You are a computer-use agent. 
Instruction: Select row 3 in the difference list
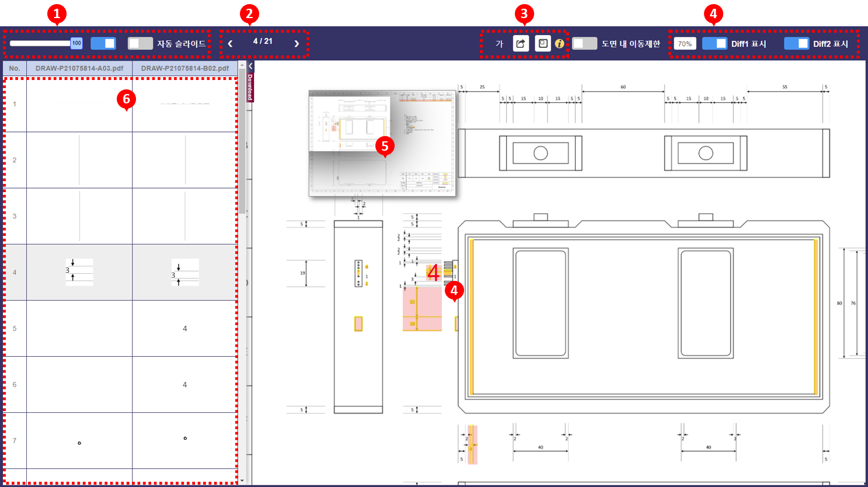click(120, 216)
